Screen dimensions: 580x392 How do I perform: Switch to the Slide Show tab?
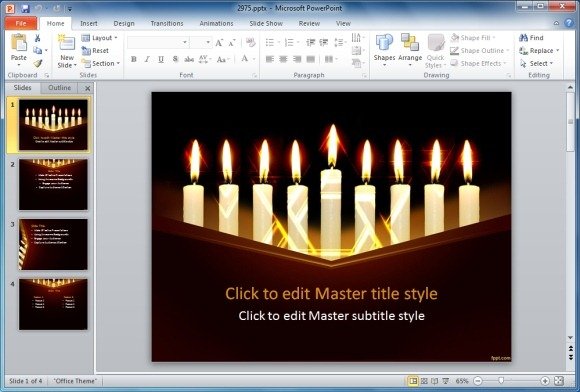(266, 23)
